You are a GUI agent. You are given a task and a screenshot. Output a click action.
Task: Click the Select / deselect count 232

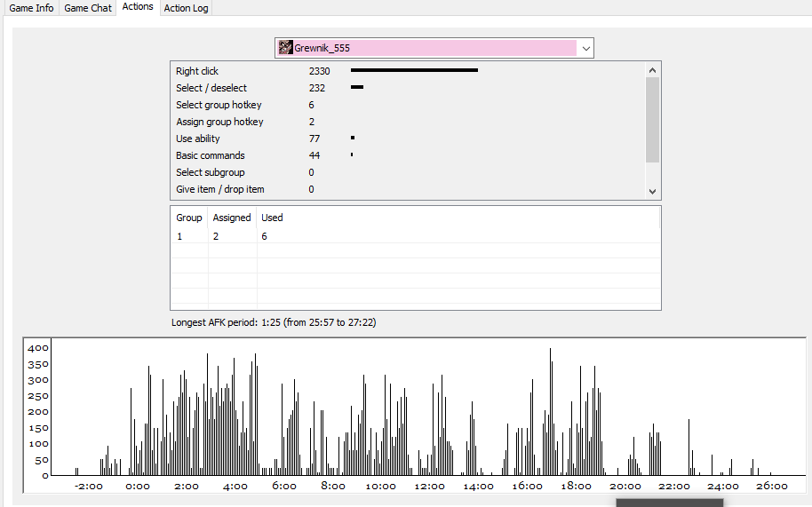317,88
